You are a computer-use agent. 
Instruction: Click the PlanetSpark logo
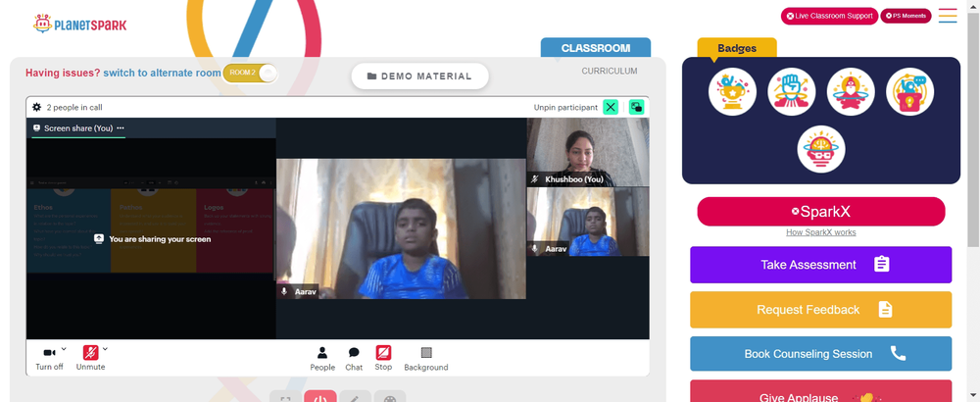[x=79, y=24]
